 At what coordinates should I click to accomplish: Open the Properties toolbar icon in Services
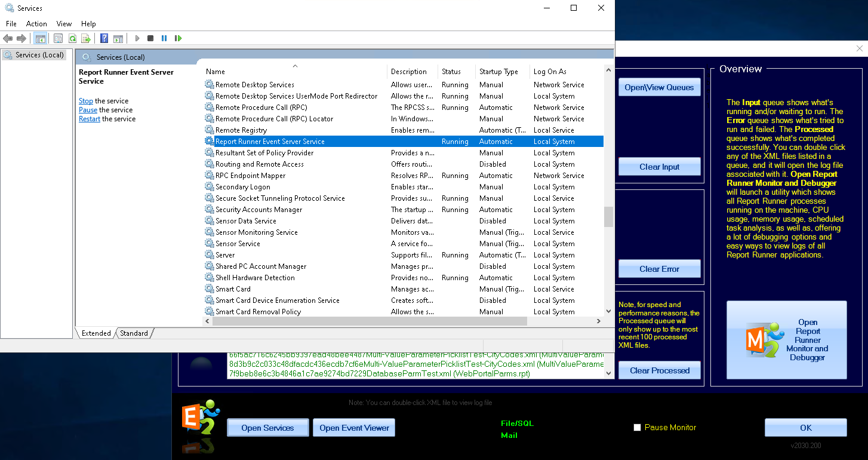point(58,38)
